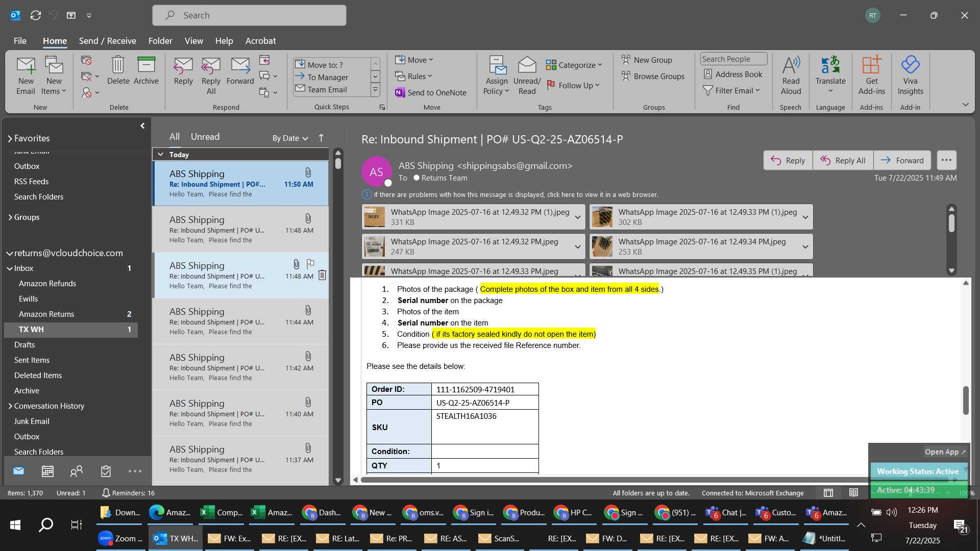Select TX WH folder

coord(71,330)
